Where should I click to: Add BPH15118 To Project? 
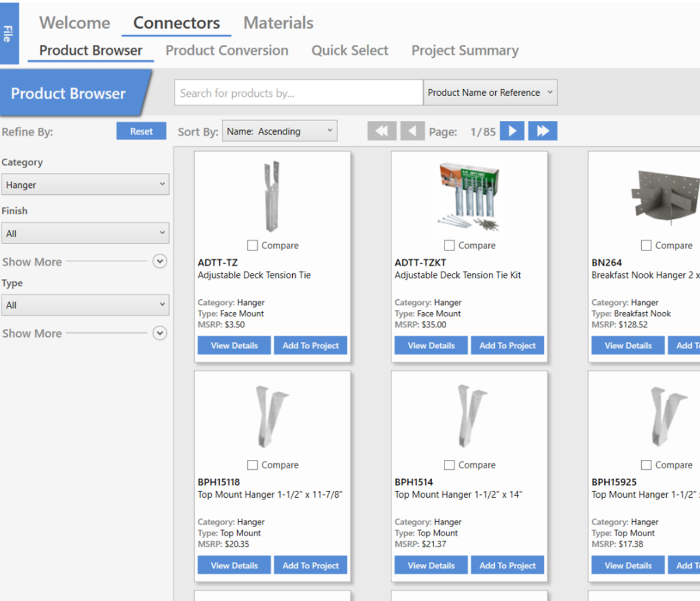tap(311, 565)
